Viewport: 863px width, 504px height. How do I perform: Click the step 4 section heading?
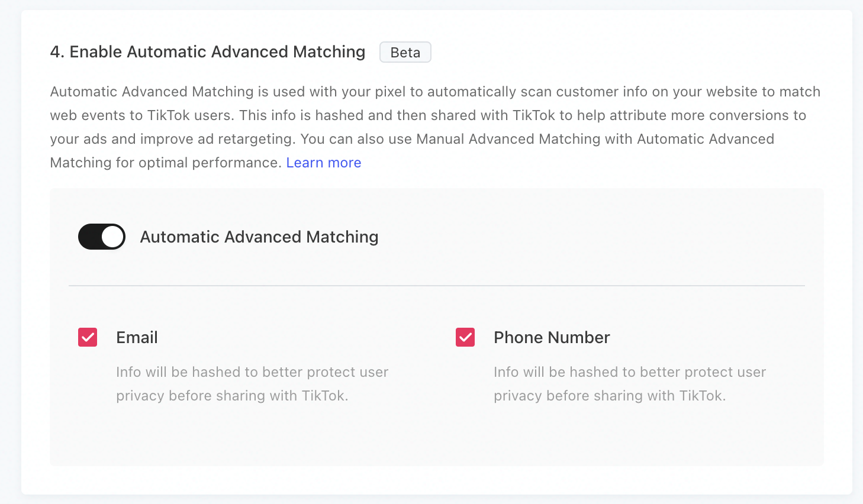coord(207,52)
